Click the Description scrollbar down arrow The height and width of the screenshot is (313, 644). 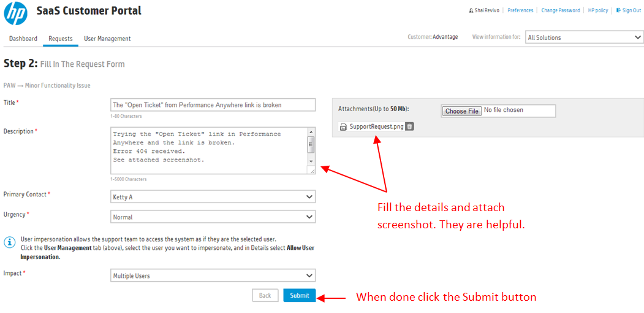tap(311, 161)
